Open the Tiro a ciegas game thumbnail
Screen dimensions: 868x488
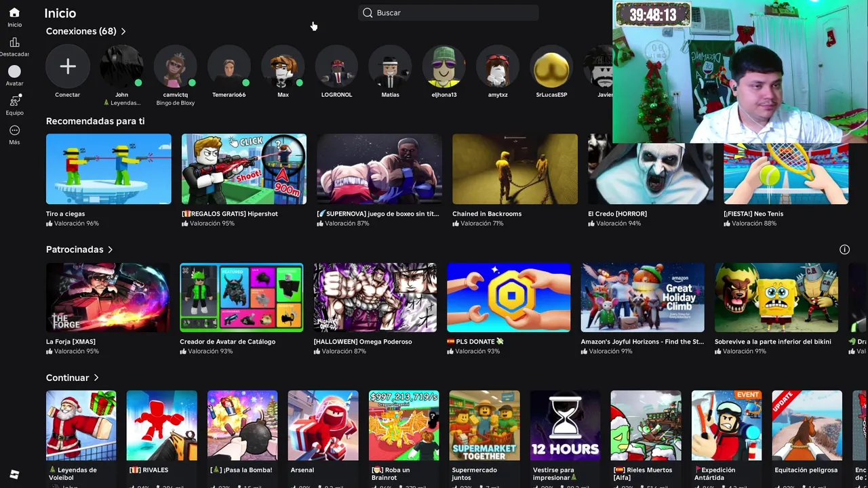tap(108, 169)
